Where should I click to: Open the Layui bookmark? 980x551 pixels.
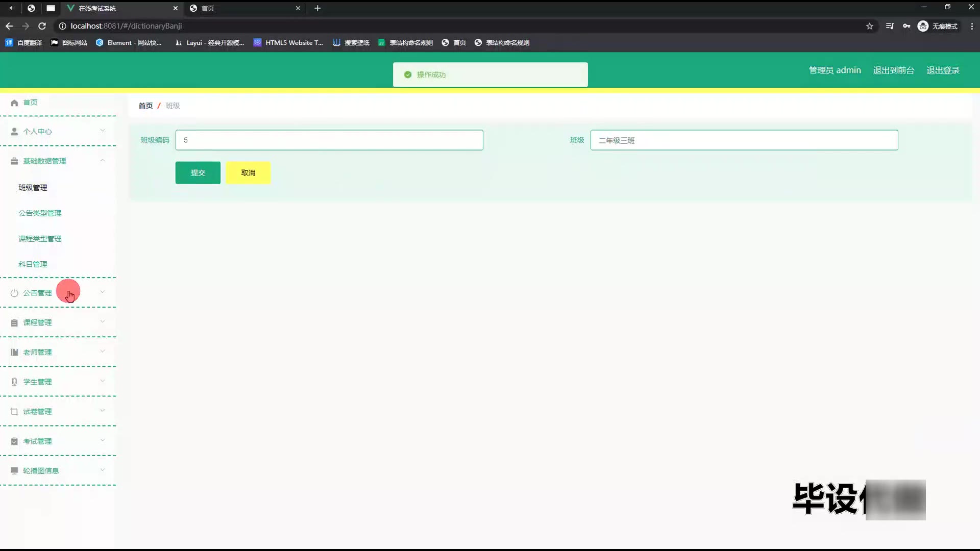(209, 43)
